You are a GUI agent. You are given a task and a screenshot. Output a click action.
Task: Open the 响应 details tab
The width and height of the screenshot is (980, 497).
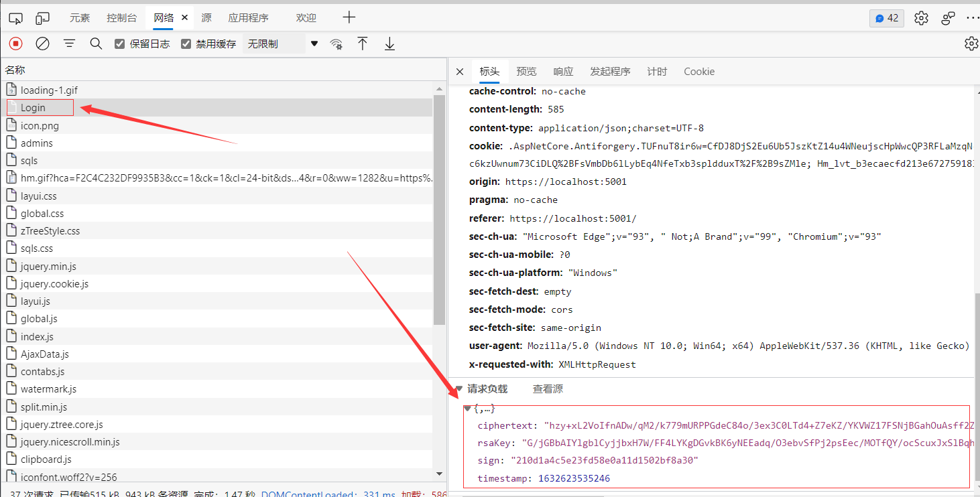563,72
